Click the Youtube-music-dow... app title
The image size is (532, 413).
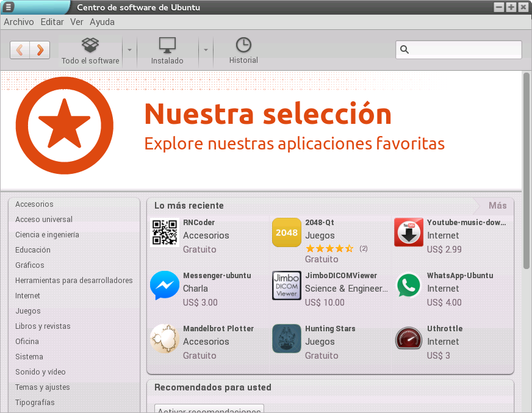(466, 223)
